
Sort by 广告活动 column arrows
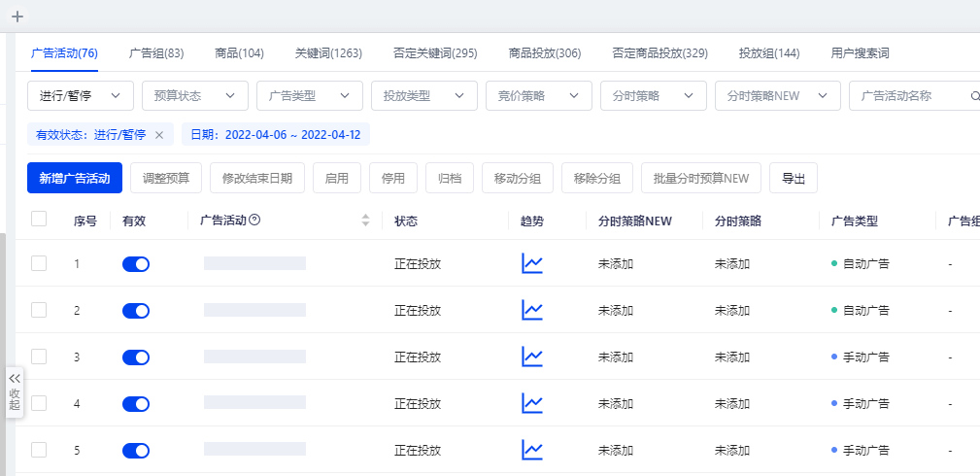coord(365,221)
